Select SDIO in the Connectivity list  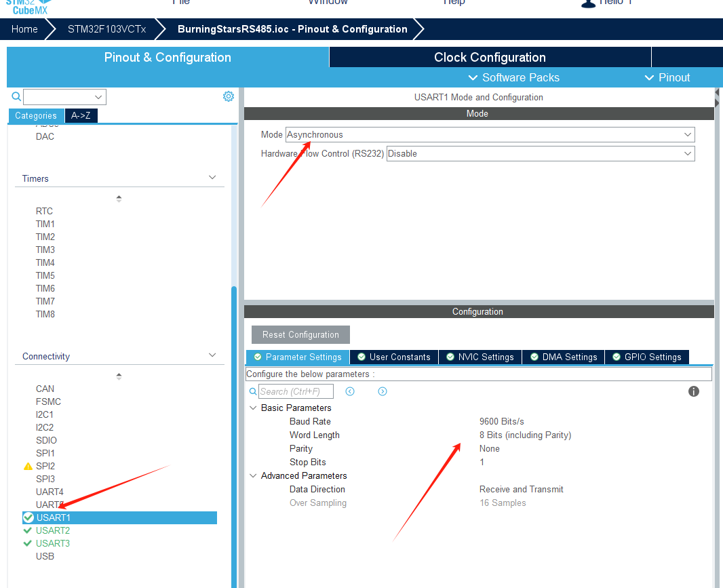(46, 440)
